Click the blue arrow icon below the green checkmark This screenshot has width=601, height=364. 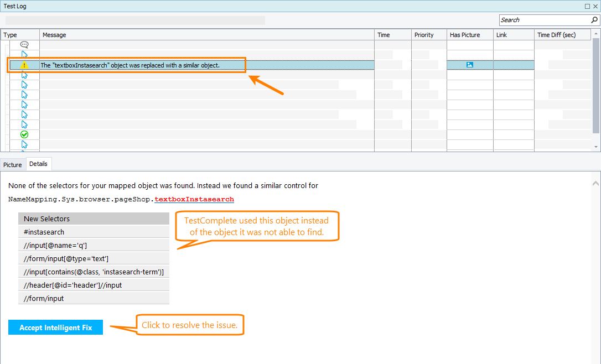24,144
